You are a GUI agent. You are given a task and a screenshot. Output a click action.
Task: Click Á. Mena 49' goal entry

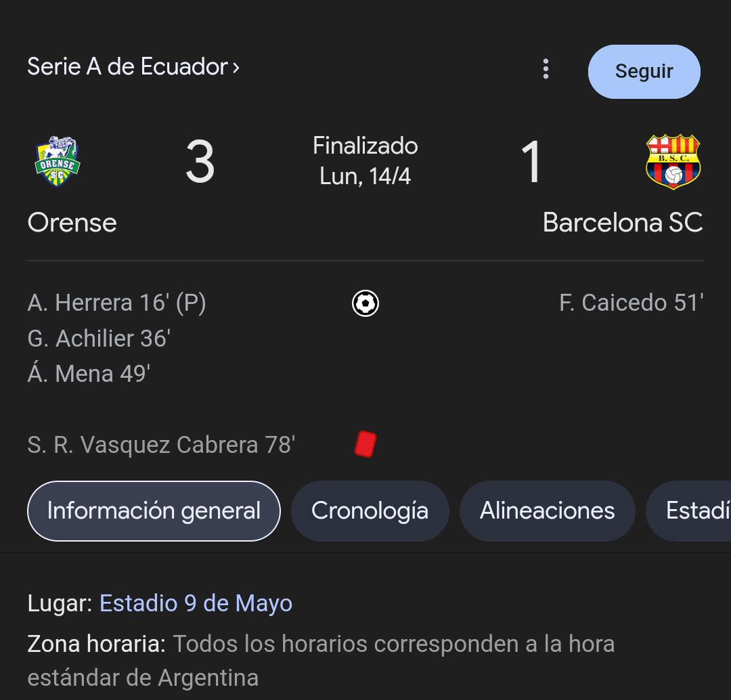click(89, 373)
